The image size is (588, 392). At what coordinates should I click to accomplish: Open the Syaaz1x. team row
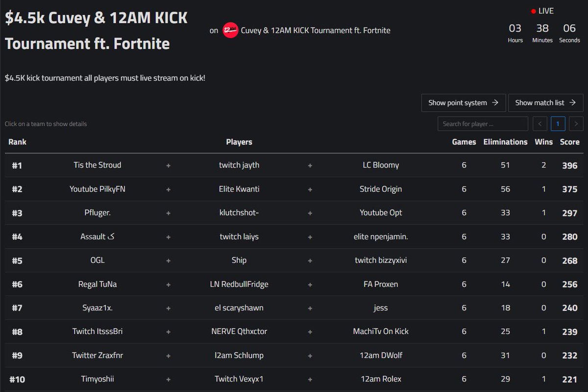tap(294, 308)
